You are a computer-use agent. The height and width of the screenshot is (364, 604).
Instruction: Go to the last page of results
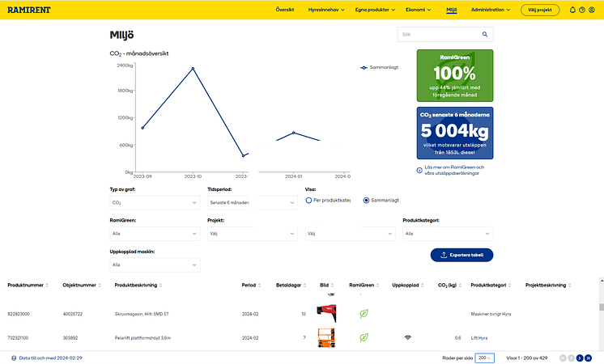coord(588,358)
